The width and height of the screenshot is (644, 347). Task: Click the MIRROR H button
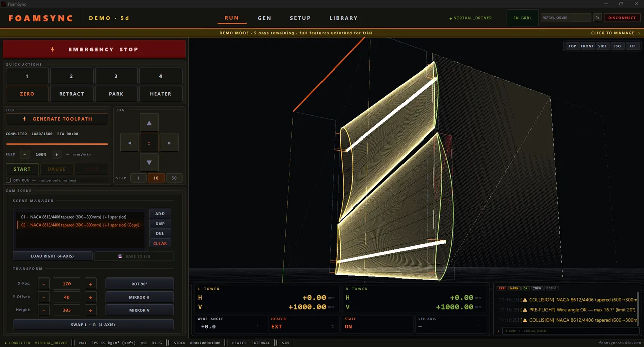139,297
